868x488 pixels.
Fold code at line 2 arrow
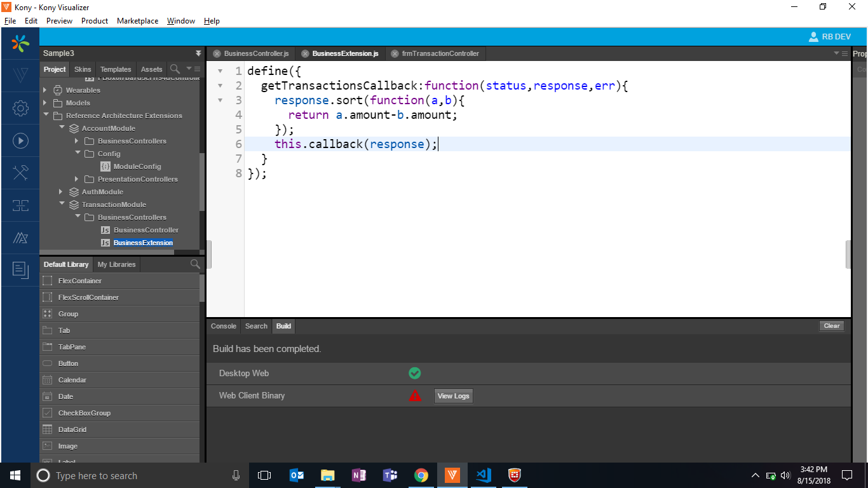point(220,86)
